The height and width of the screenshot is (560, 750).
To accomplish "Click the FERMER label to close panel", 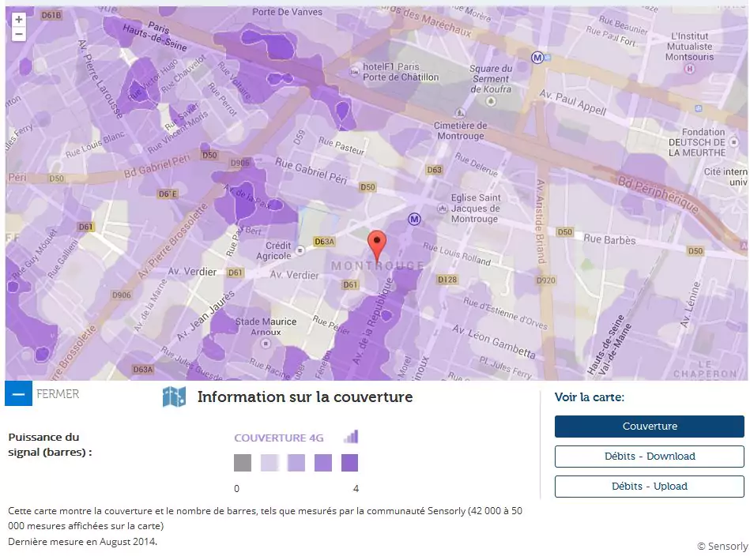I will click(x=58, y=393).
